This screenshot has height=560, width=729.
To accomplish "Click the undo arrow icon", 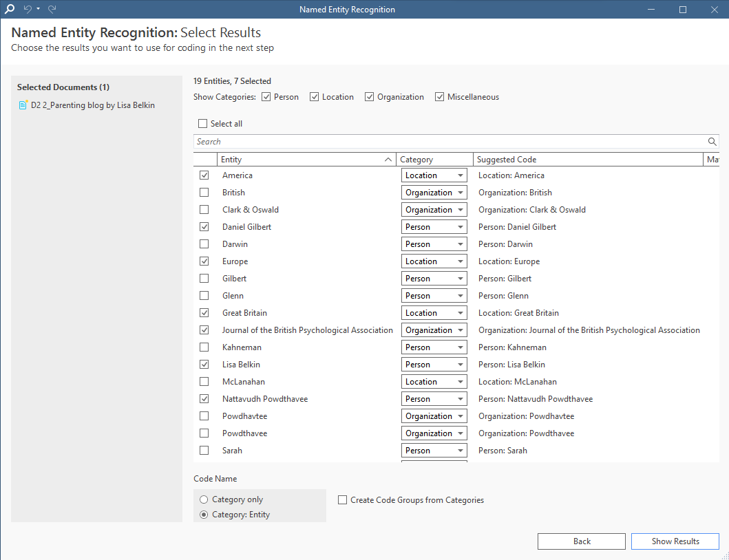I will [28, 10].
